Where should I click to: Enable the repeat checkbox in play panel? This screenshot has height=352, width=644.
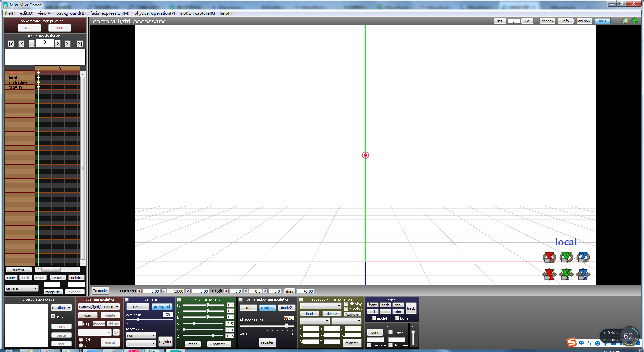(x=390, y=332)
